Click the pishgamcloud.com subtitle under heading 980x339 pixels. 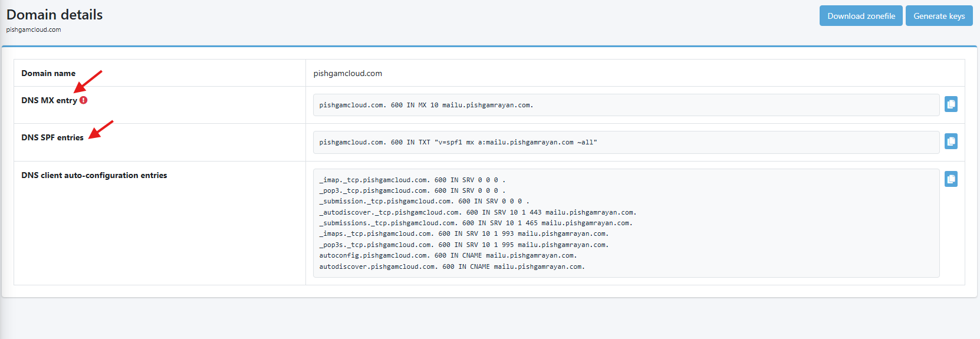pos(34,29)
